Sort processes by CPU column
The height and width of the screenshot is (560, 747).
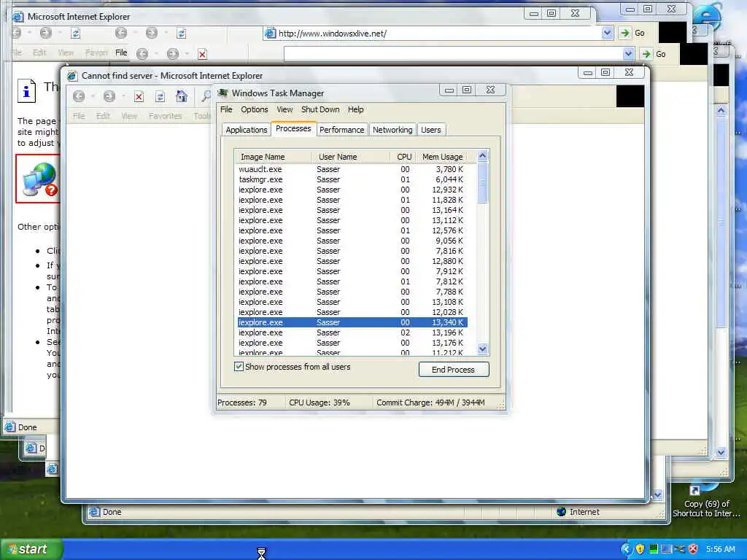(x=402, y=157)
